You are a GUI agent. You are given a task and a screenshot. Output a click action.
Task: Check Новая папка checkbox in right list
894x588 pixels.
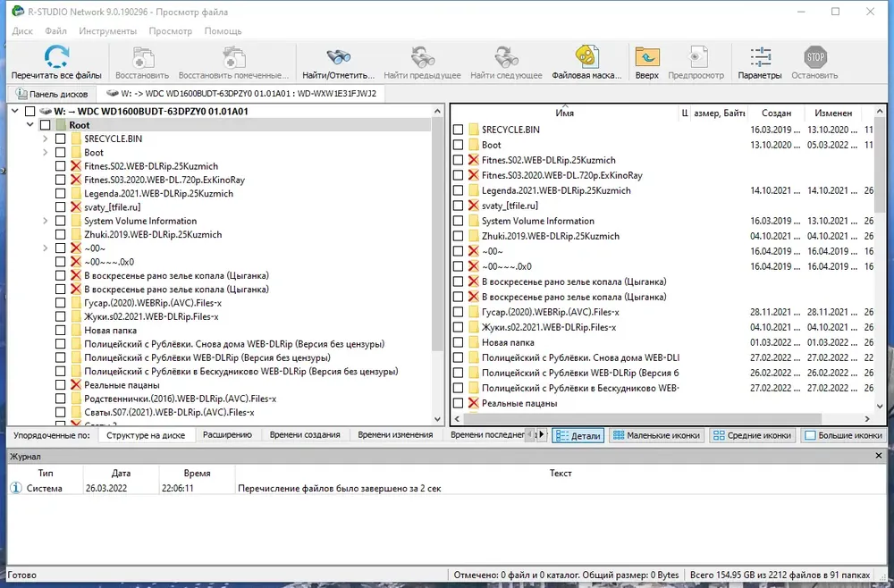458,342
